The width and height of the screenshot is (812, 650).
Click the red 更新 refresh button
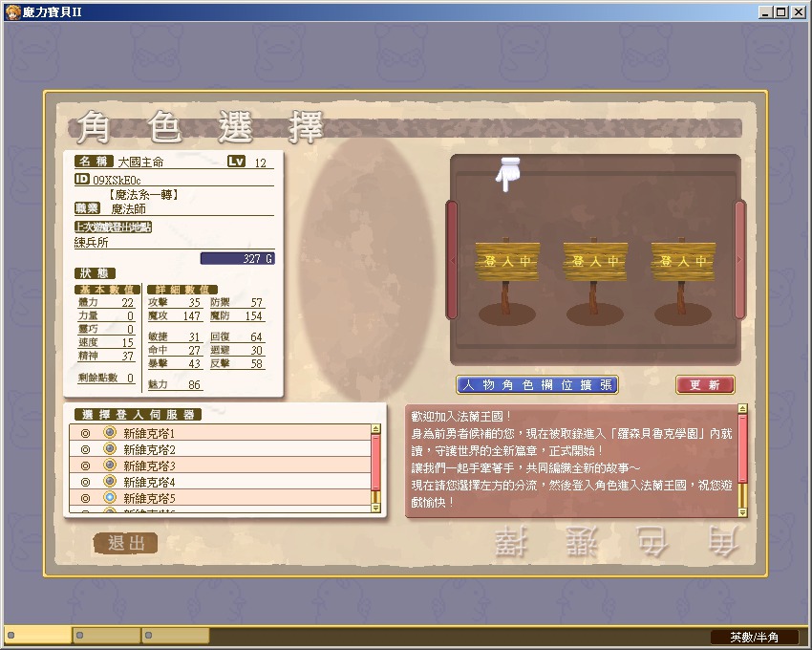point(705,384)
